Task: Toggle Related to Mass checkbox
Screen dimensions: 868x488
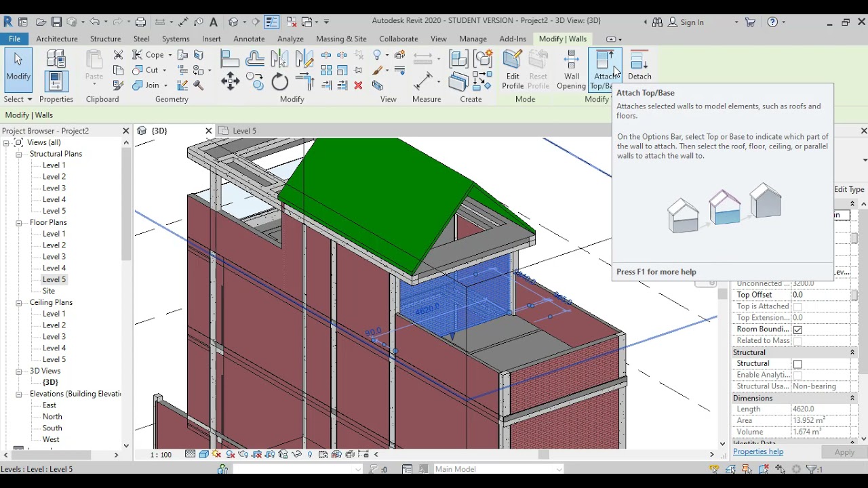Action: pyautogui.click(x=797, y=341)
